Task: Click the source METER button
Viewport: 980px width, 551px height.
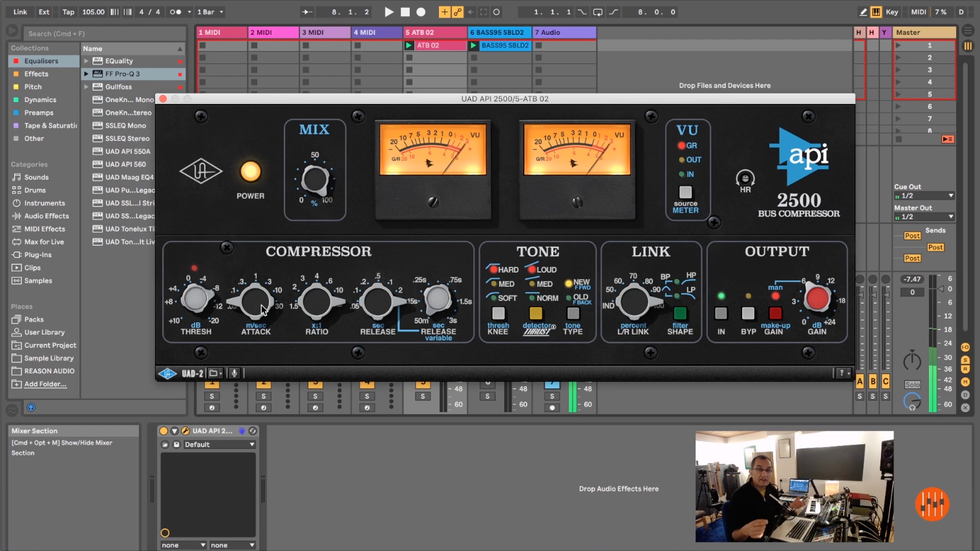Action: [685, 192]
